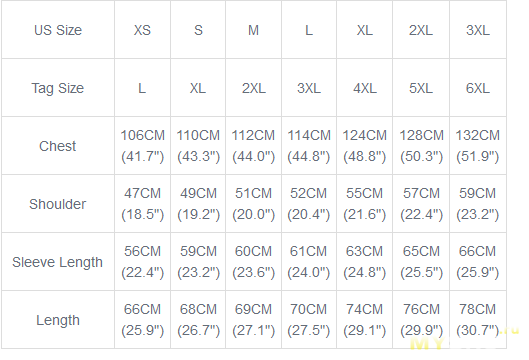Click the 6XL tag size cell
The image size is (529, 360).
point(478,88)
